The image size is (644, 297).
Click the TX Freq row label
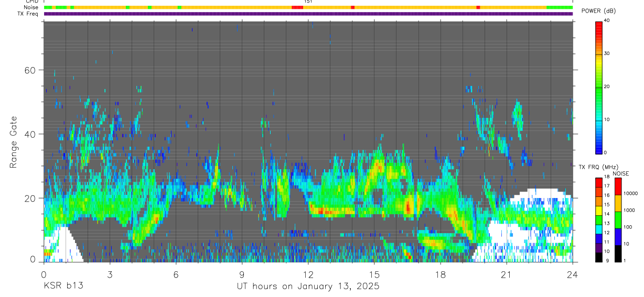(29, 14)
